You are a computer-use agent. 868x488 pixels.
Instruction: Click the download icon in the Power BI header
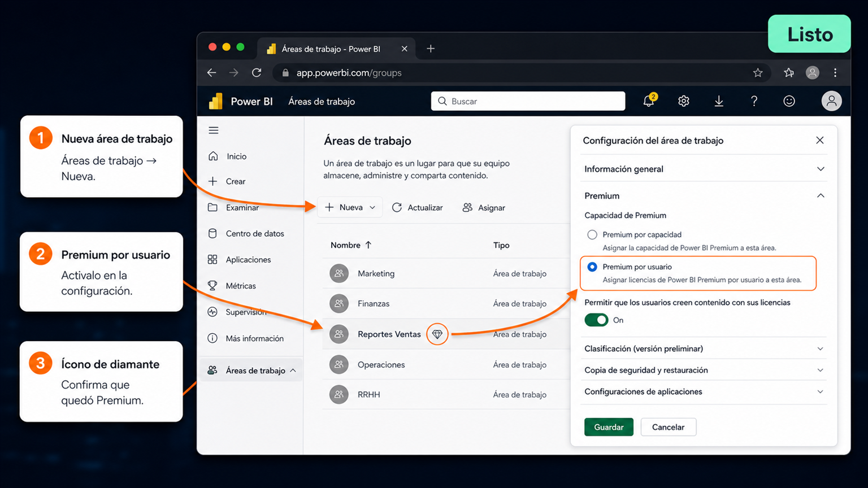(x=719, y=101)
